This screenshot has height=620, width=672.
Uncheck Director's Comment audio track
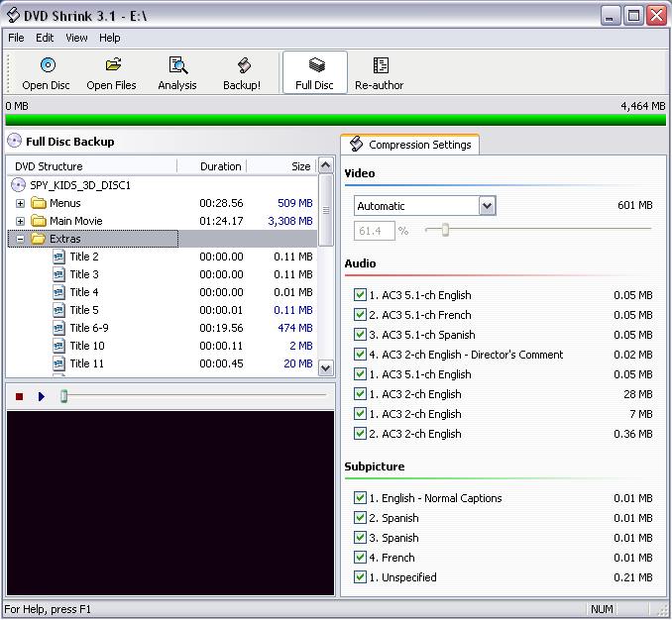click(x=360, y=355)
